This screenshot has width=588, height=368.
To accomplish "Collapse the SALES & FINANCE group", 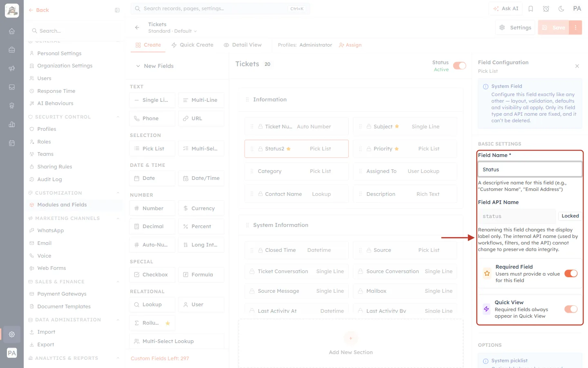I will tap(118, 282).
